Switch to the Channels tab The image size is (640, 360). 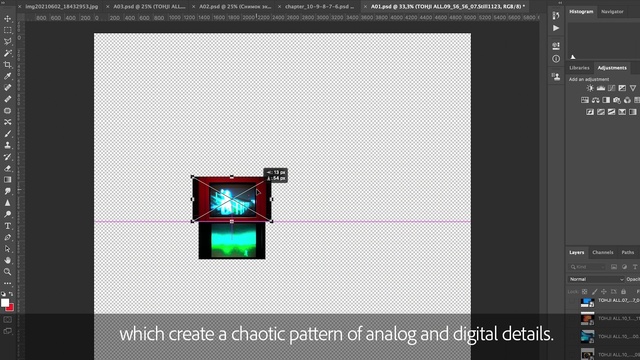pos(602,252)
